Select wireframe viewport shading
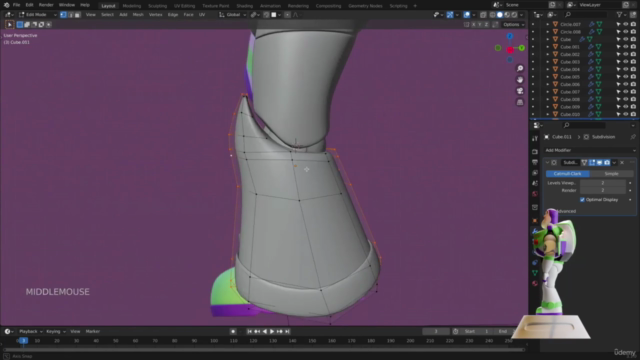The width and height of the screenshot is (640, 360). tap(493, 15)
